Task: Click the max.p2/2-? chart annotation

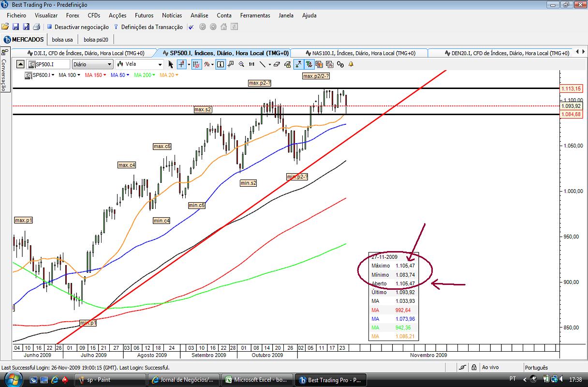Action: (x=316, y=76)
